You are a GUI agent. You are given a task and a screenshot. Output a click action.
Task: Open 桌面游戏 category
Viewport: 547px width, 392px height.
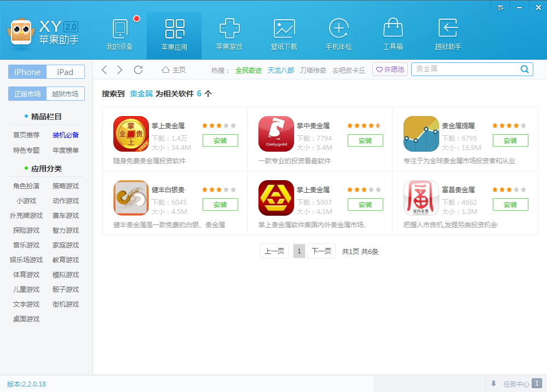pos(26,319)
